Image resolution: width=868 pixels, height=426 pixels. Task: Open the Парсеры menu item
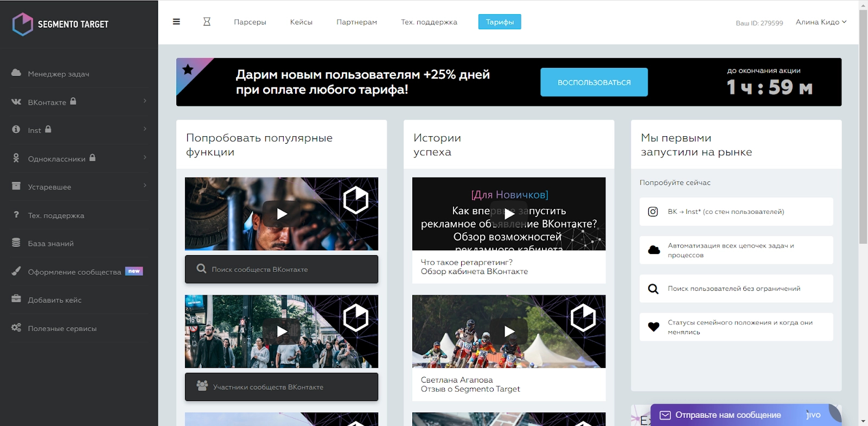click(x=250, y=22)
